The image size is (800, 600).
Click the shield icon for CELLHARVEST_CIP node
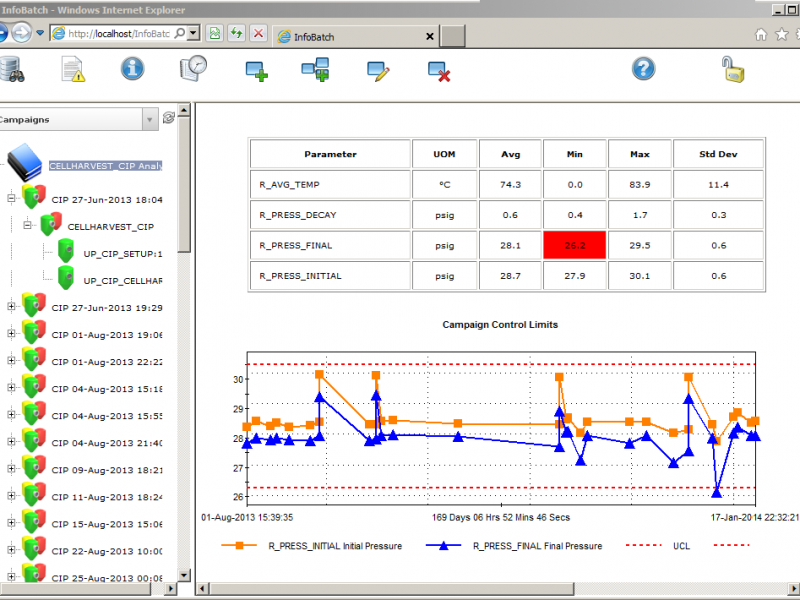[x=51, y=224]
